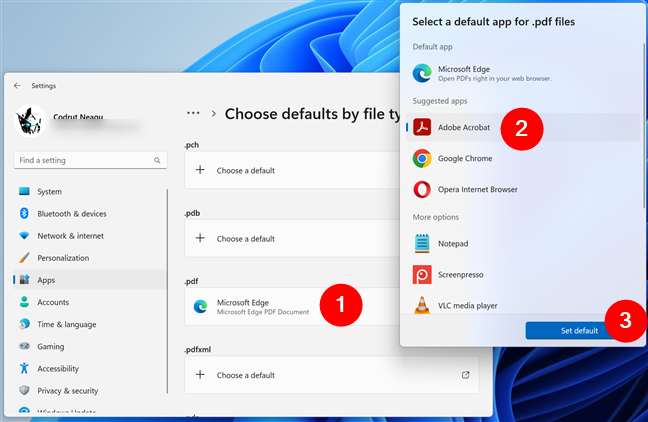Viewport: 648px width, 422px height.
Task: Select the Adobe Acrobat app icon
Action: point(423,127)
